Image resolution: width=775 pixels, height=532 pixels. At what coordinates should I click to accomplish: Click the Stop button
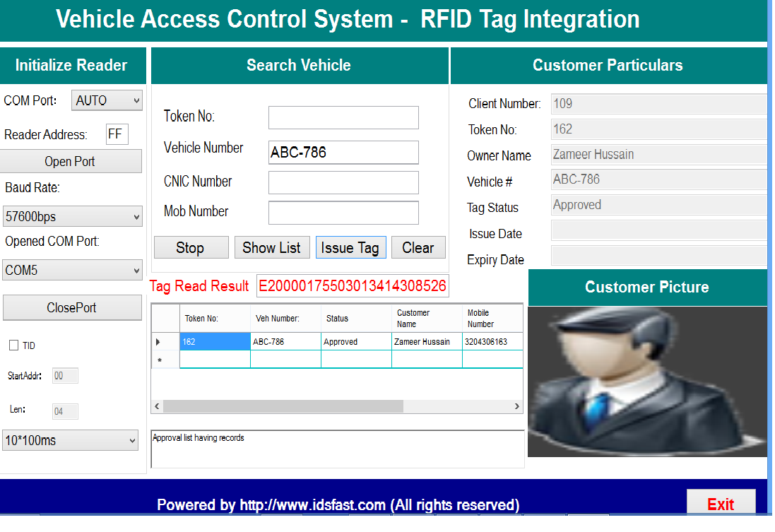click(191, 247)
